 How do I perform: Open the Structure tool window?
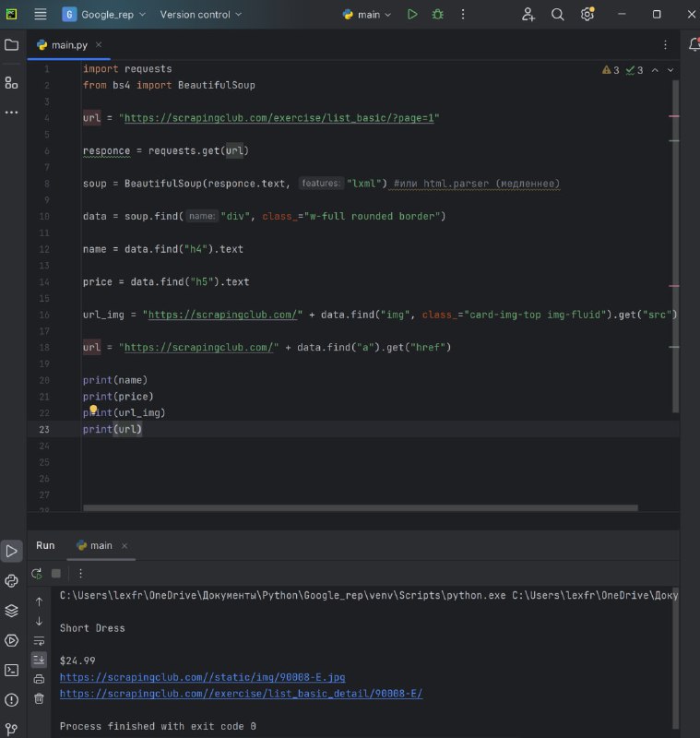(x=11, y=83)
